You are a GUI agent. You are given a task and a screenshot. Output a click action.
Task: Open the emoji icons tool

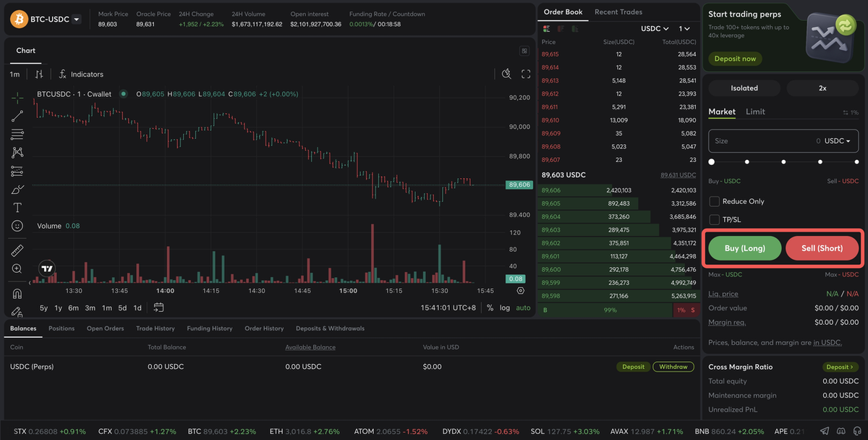17,226
